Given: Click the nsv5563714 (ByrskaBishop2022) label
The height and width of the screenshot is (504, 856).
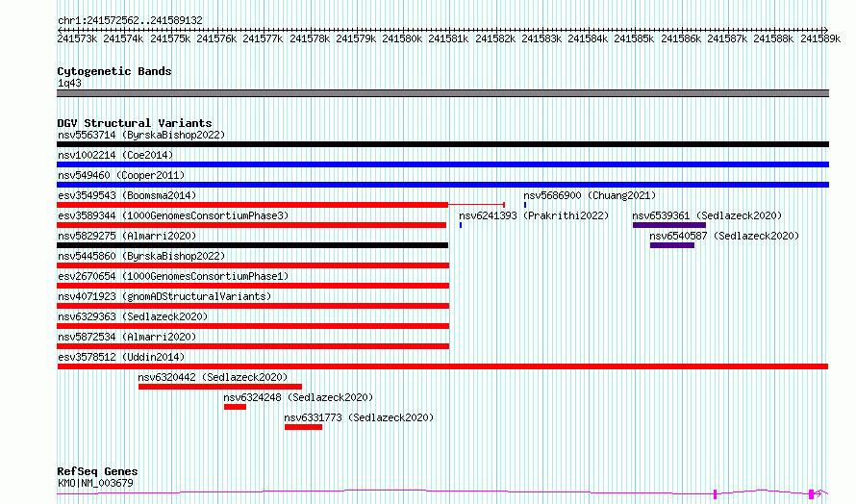Looking at the screenshot, I should [141, 135].
